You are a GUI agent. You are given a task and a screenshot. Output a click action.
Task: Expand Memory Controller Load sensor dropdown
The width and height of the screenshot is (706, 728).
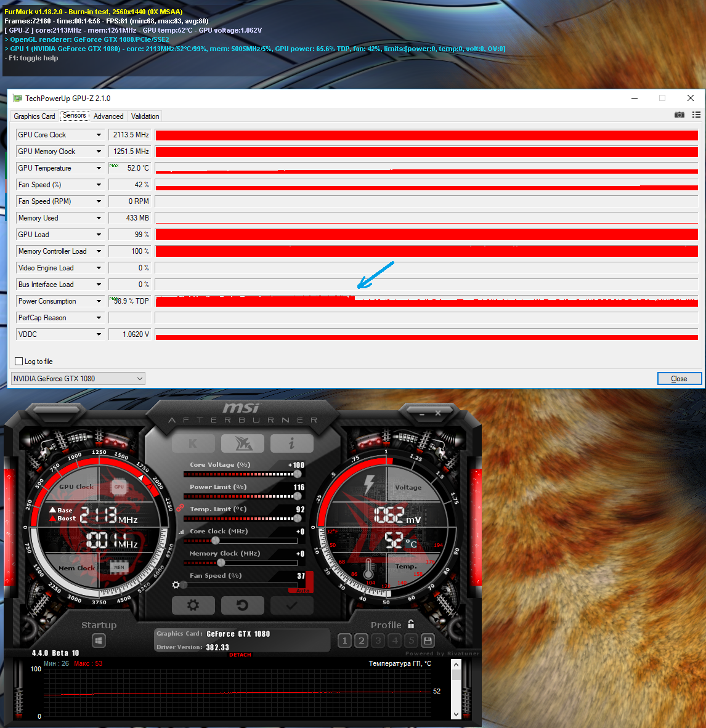coord(99,251)
